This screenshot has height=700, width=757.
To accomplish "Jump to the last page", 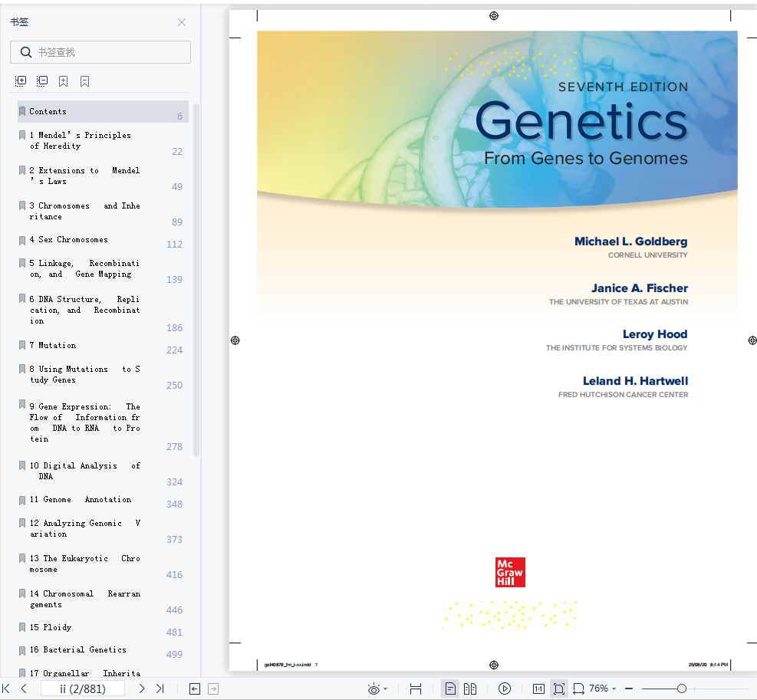I will [160, 689].
